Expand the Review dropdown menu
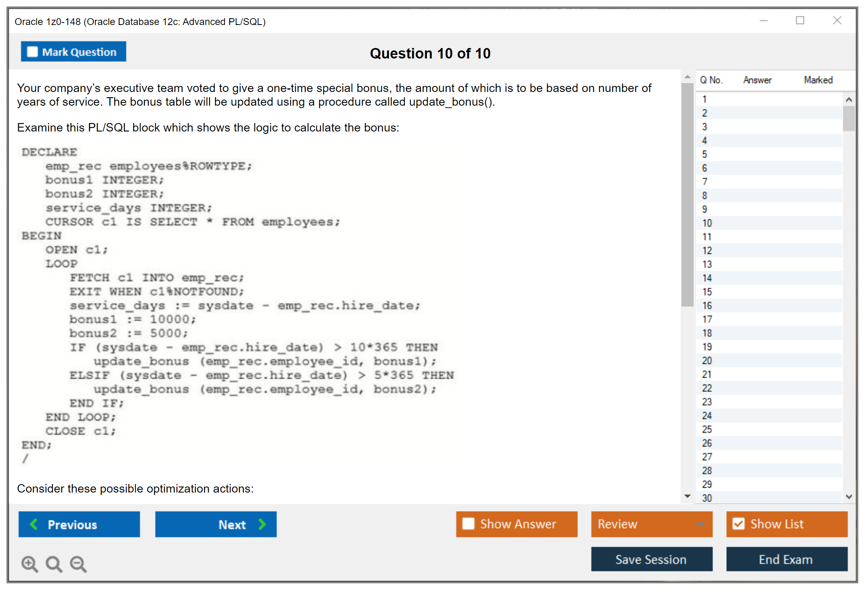The image size is (868, 593). [701, 524]
